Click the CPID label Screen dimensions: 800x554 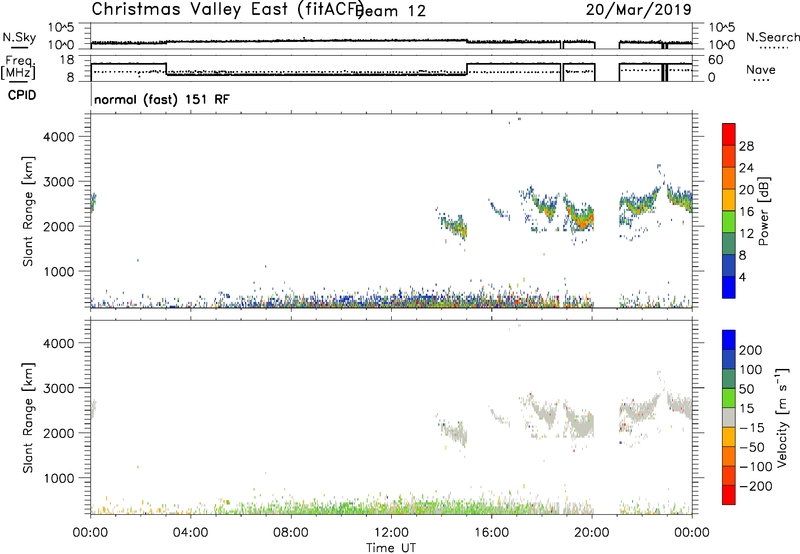(x=22, y=95)
